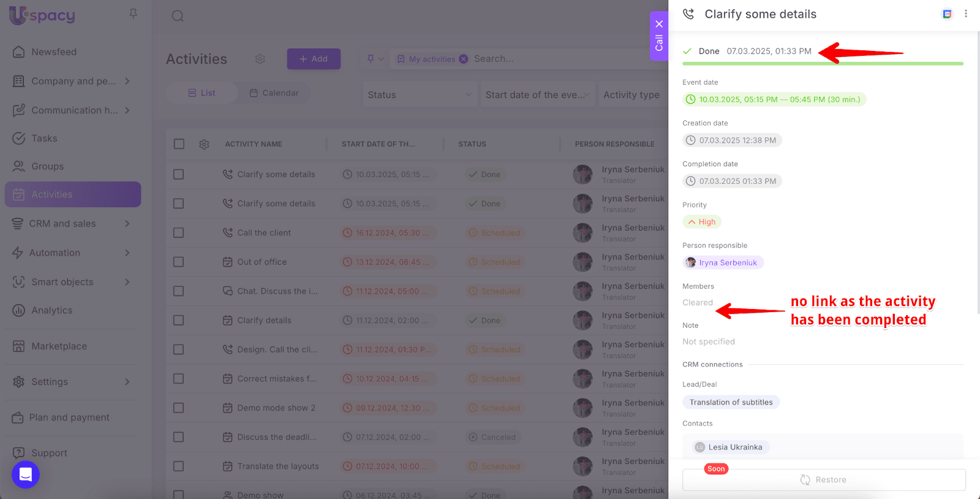Open the Status filter dropdown
The height and width of the screenshot is (499, 980).
(420, 94)
